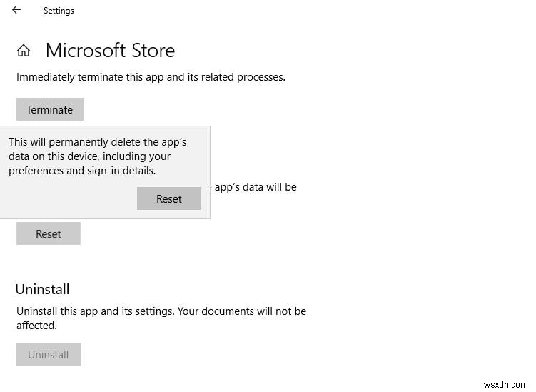Click the greyed Uninstall button
The width and height of the screenshot is (536, 392).
[x=49, y=354]
